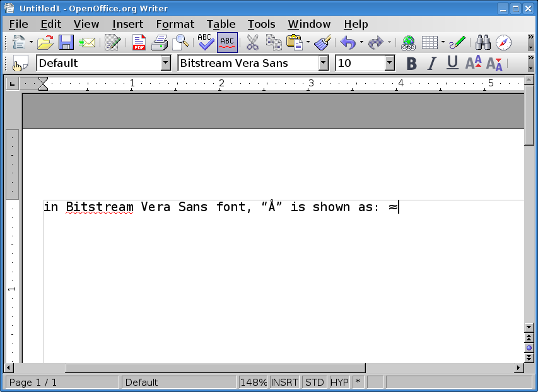538x392 pixels.
Task: Open the Styles and Formatting window icon
Action: [x=20, y=64]
